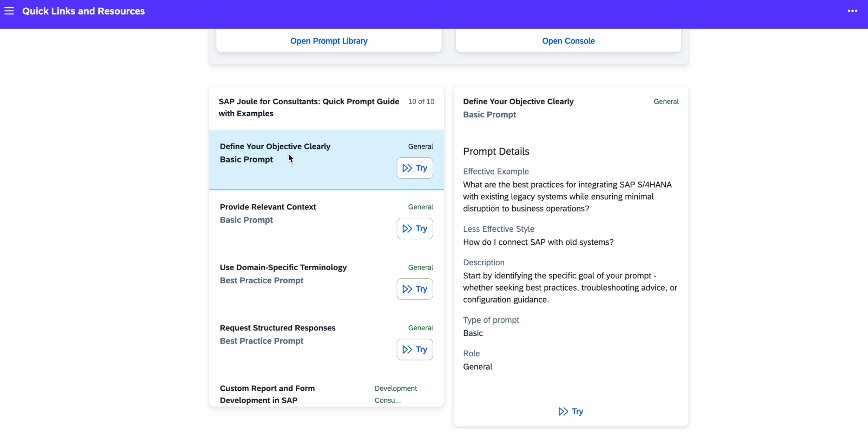The width and height of the screenshot is (868, 437).
Task: Click the Basic value under Type of prompt
Action: [x=473, y=333]
